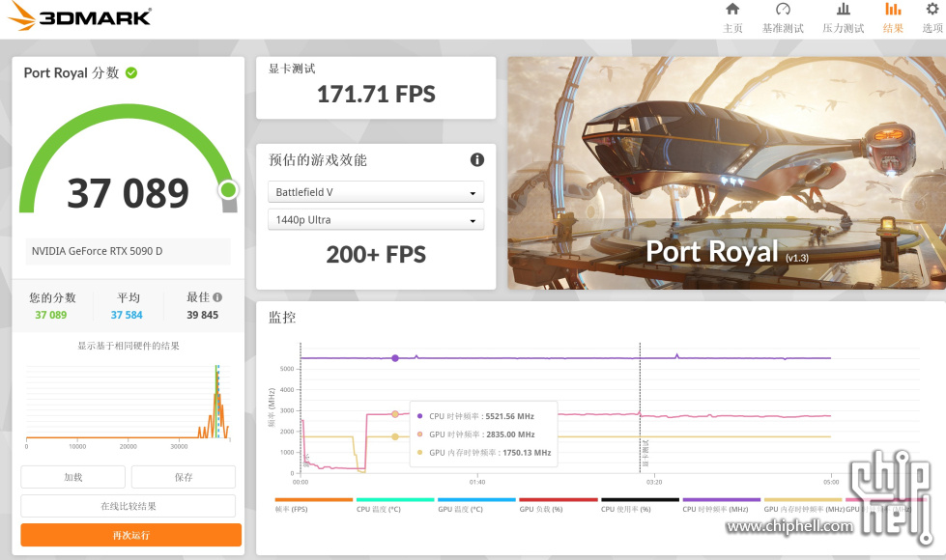
Task: Click the info icon next to 预估的游戏效能
Action: [476, 159]
